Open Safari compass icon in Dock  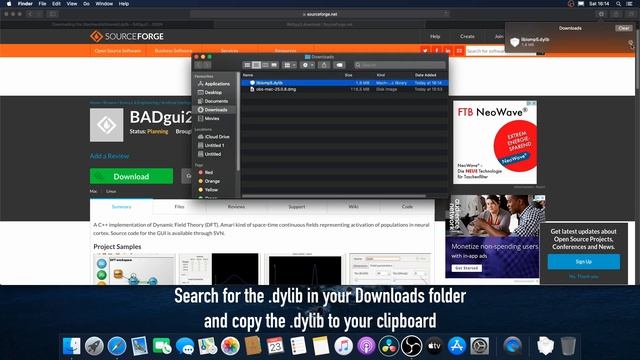(x=117, y=346)
